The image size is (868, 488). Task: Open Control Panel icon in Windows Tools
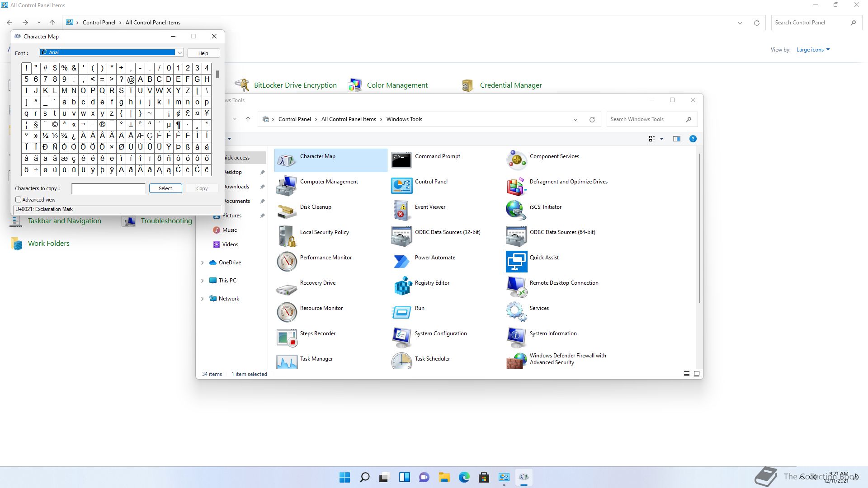tap(401, 185)
